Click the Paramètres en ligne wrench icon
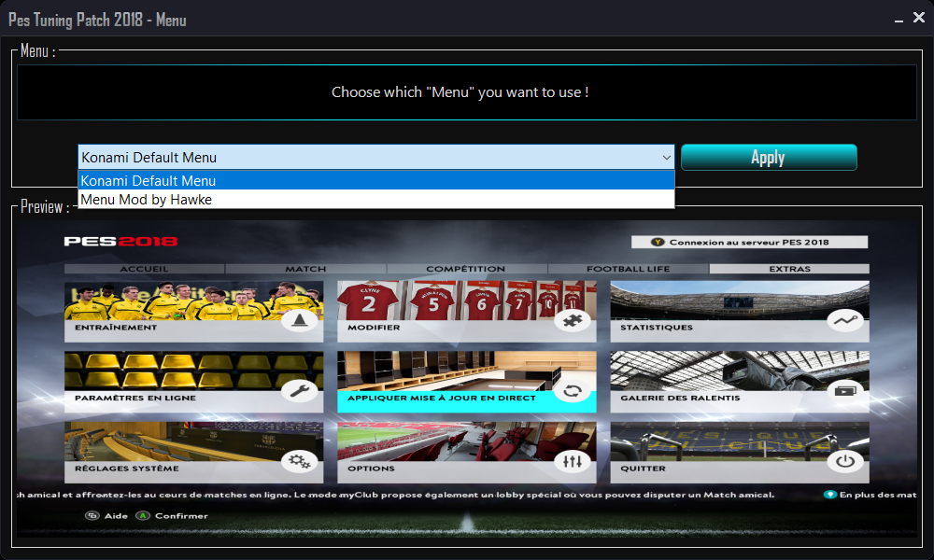Image resolution: width=934 pixels, height=560 pixels. 300,391
